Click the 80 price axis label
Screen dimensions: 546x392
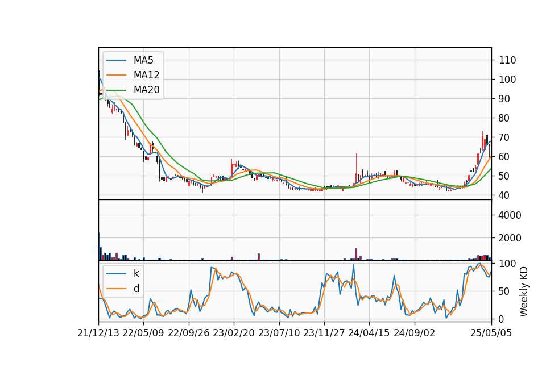504,118
